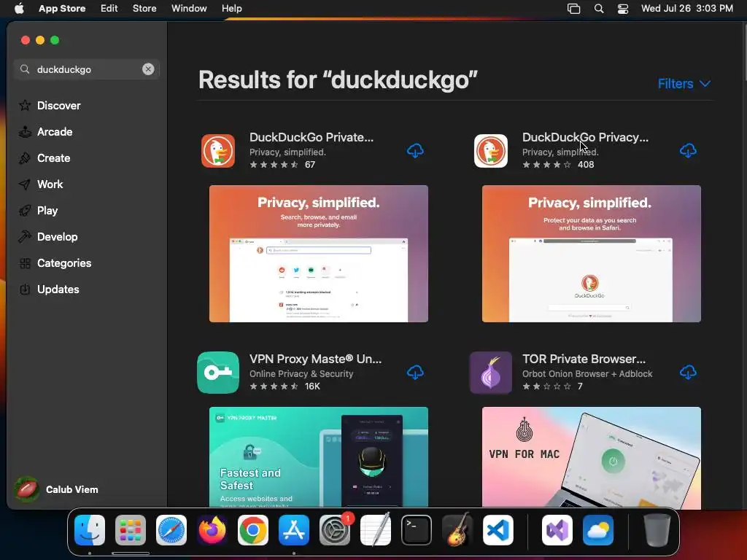Open TOR Private Browser title link
The image size is (747, 560).
[x=584, y=359]
